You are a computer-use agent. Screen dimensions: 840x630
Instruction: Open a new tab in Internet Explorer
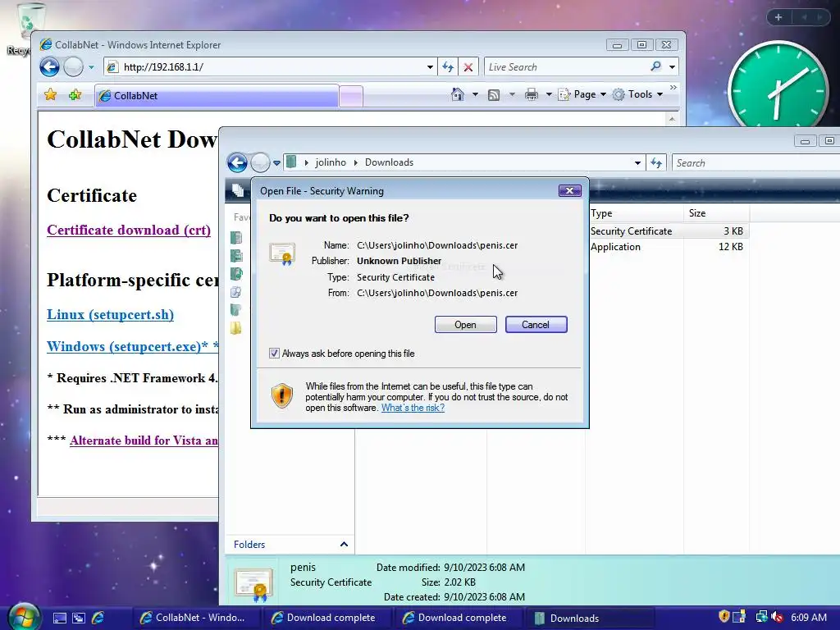point(351,97)
